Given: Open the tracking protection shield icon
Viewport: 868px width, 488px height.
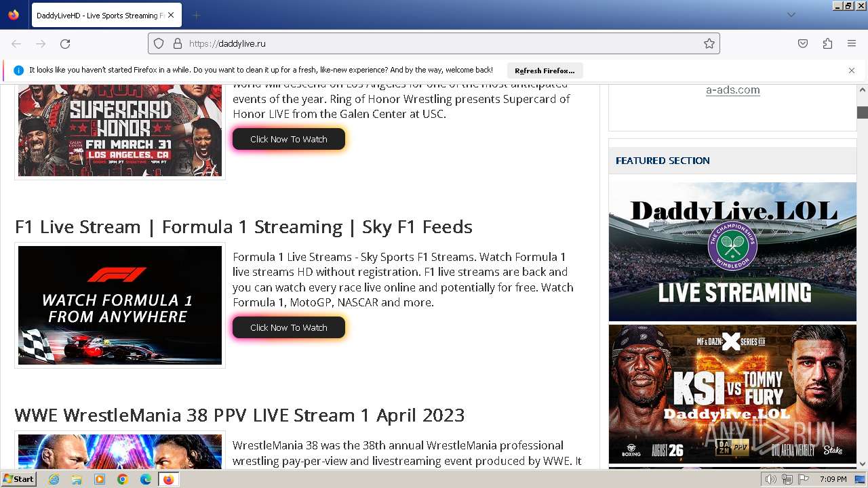Looking at the screenshot, I should pos(159,43).
